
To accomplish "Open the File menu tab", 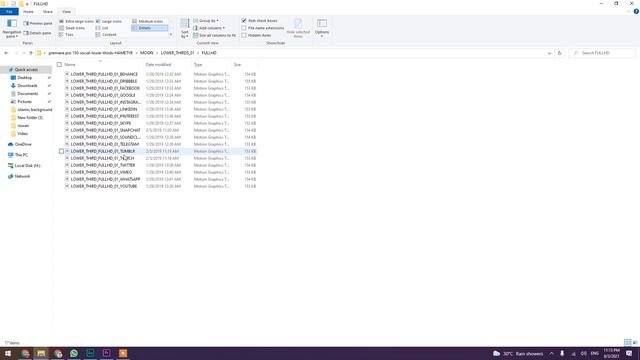I will [x=9, y=12].
